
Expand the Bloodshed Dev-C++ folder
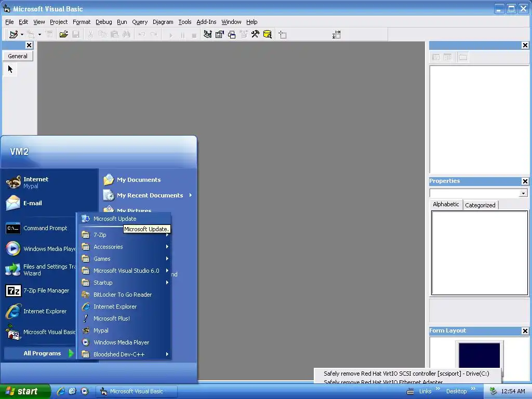point(125,354)
